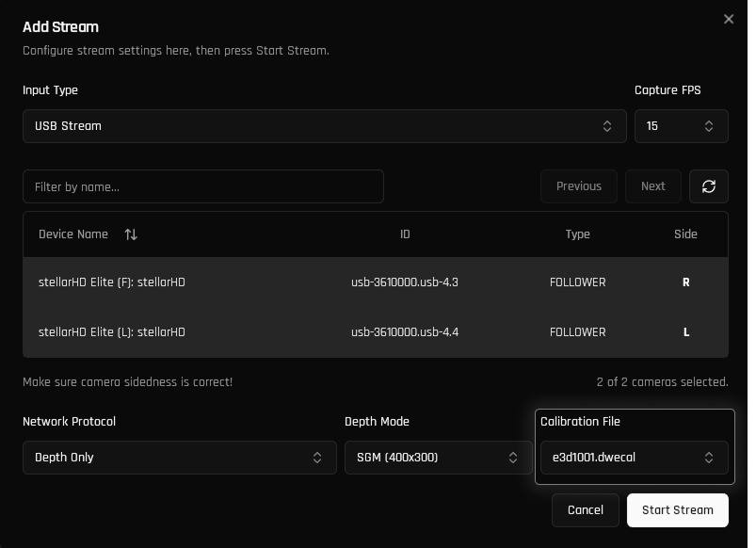756x548 pixels.
Task: Click the Device Name column header
Action: pos(73,234)
